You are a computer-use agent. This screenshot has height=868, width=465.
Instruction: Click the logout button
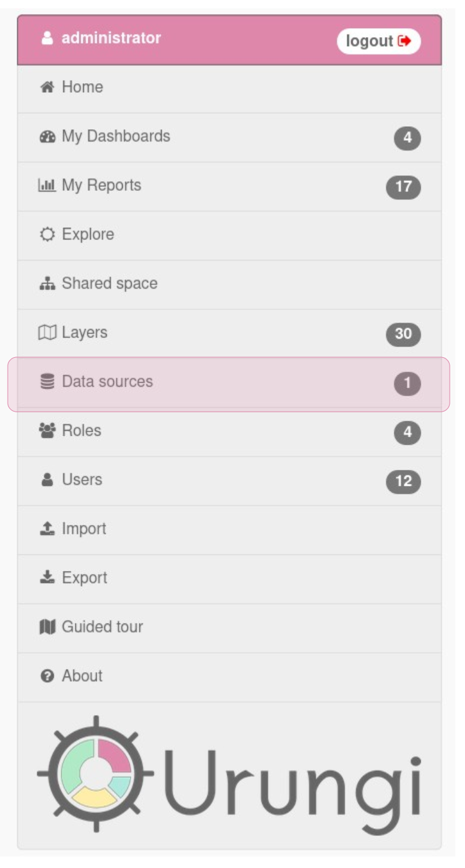379,42
